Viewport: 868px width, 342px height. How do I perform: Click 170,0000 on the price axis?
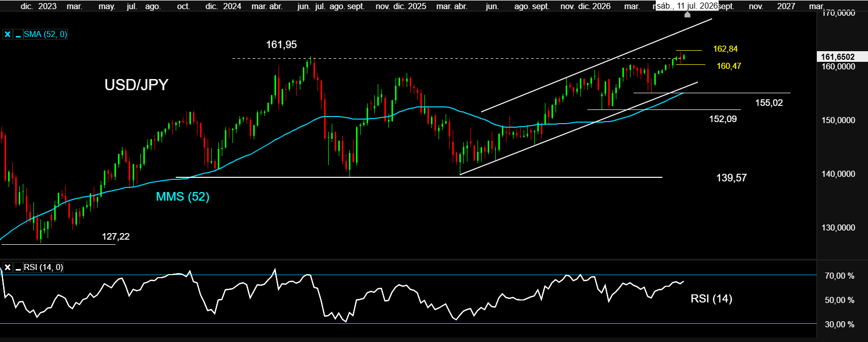pyautogui.click(x=838, y=13)
